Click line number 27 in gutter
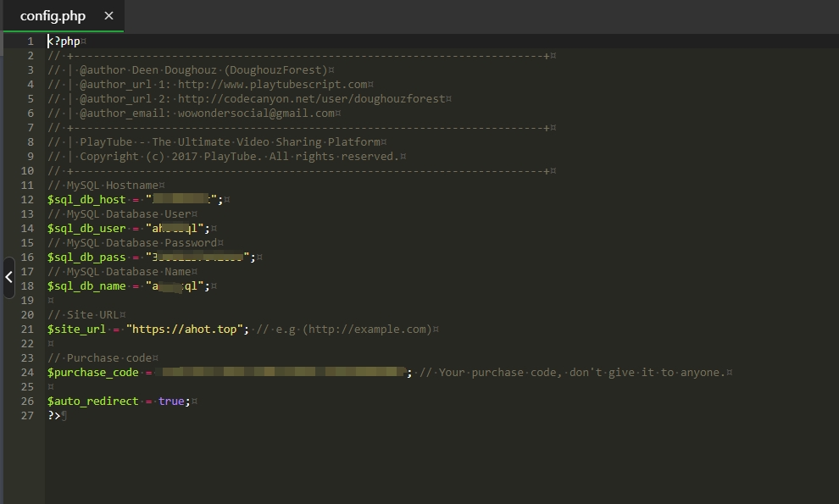839x504 pixels. coord(27,416)
